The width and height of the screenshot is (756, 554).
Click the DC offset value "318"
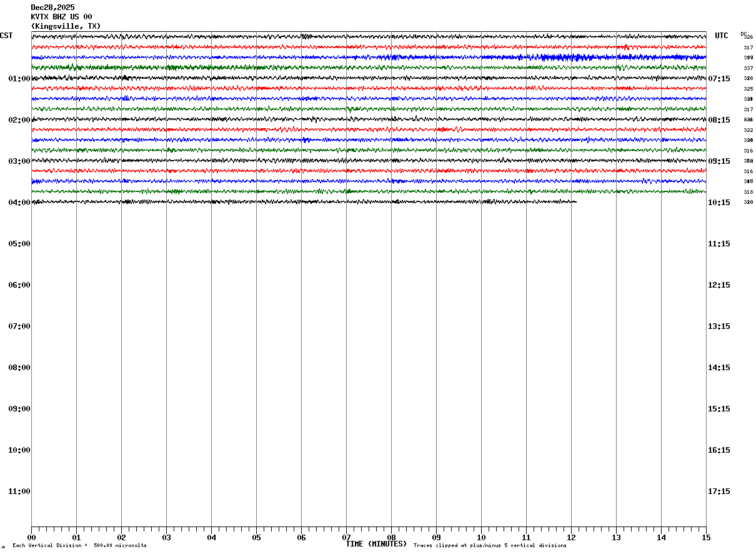point(748,192)
